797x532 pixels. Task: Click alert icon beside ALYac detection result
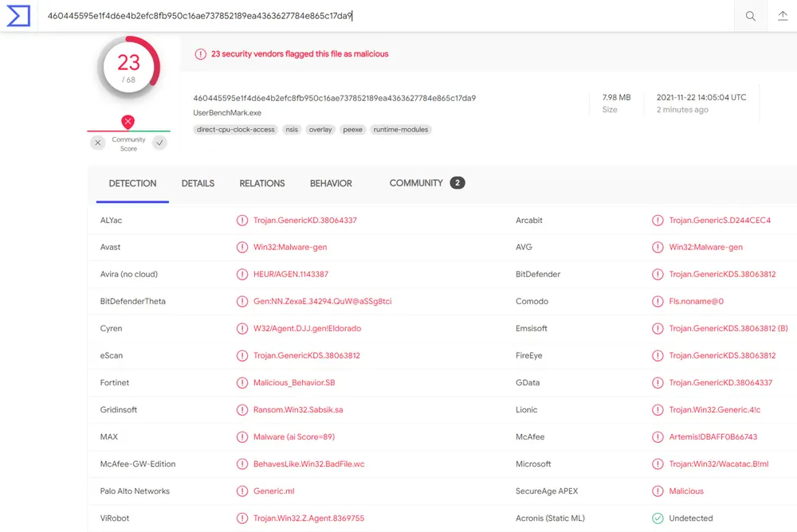(x=242, y=221)
